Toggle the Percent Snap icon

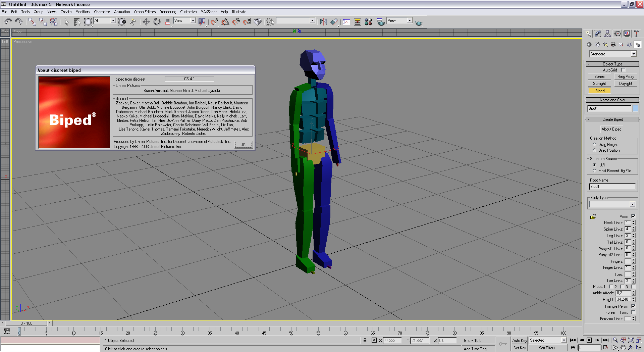(x=236, y=22)
